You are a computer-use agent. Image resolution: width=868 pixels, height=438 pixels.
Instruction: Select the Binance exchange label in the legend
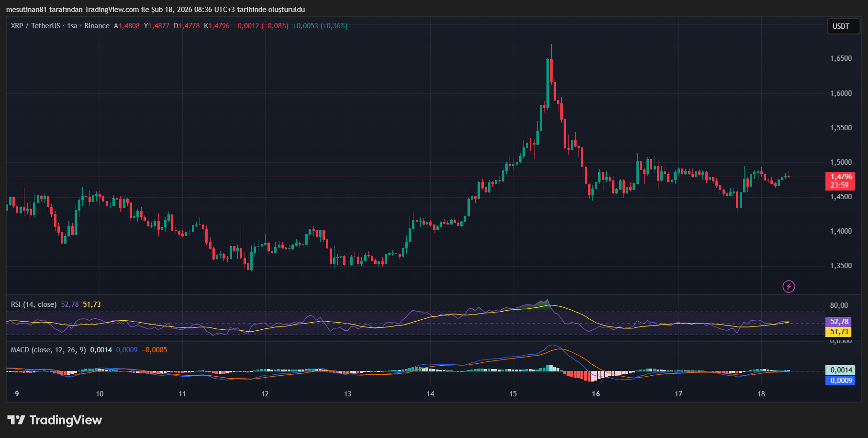[x=97, y=26]
